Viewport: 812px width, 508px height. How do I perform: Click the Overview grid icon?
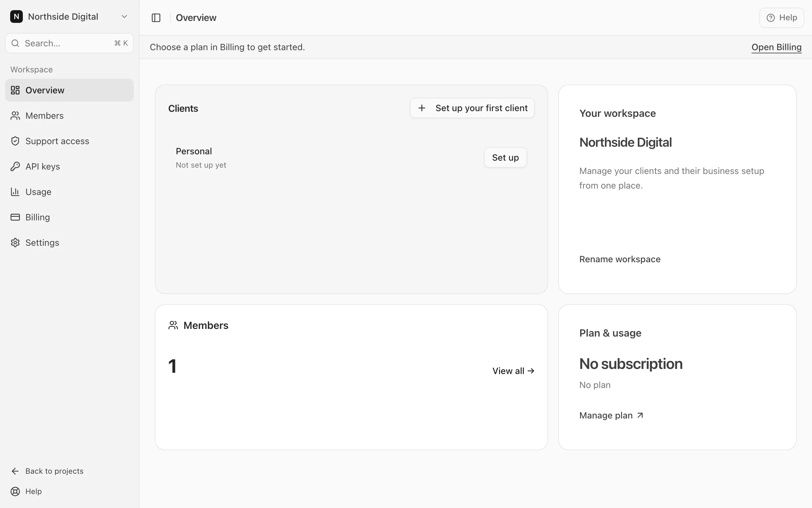pos(15,90)
